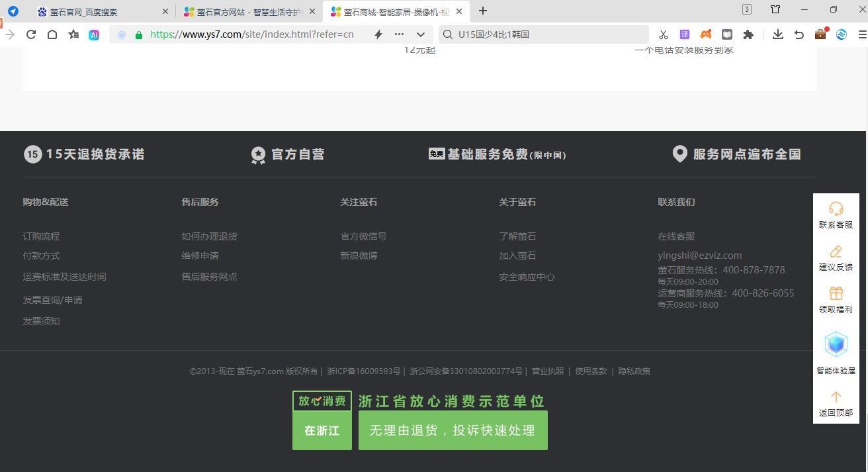
Task: Open the extensions puzzle piece icon
Action: pos(748,34)
